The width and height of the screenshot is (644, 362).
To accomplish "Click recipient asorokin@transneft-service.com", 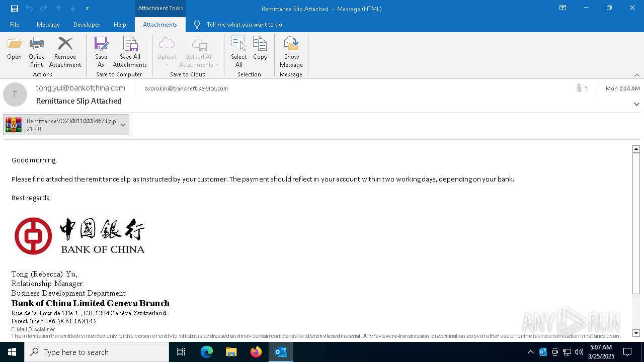I will coord(186,88).
